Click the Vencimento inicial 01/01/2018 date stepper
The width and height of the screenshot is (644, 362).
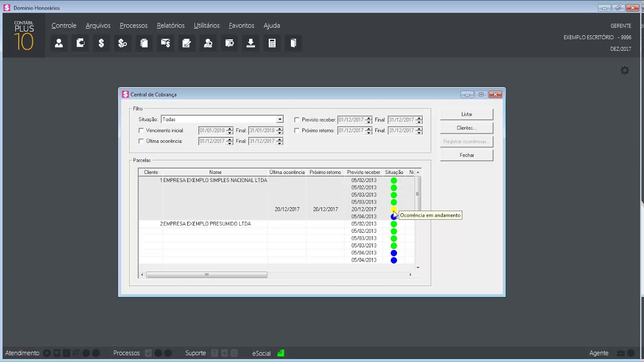tap(230, 131)
